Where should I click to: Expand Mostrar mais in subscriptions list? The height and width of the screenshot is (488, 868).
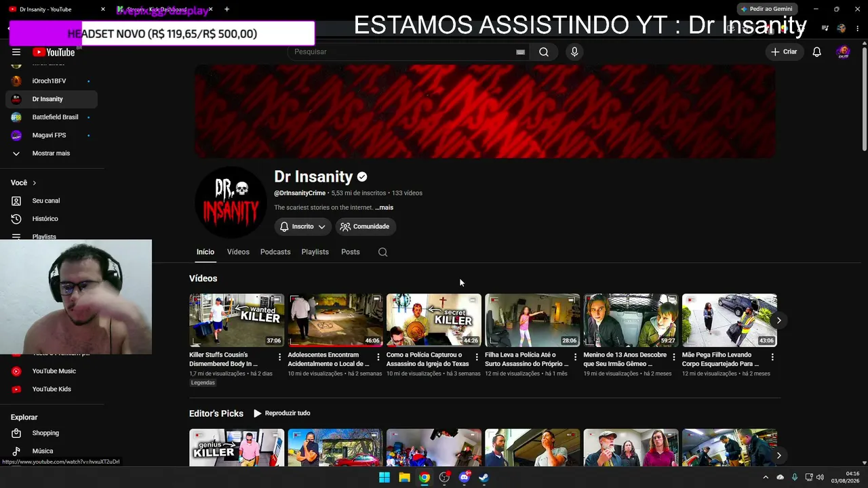pos(52,153)
